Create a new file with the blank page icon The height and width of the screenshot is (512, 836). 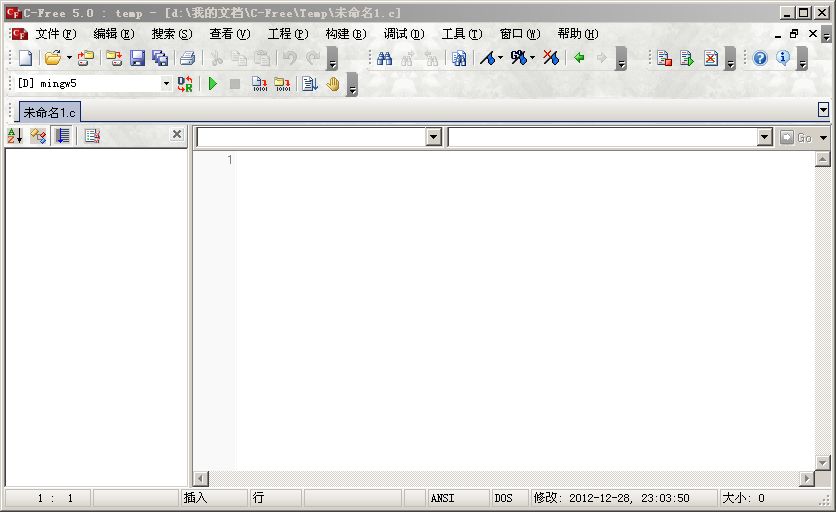tap(25, 58)
